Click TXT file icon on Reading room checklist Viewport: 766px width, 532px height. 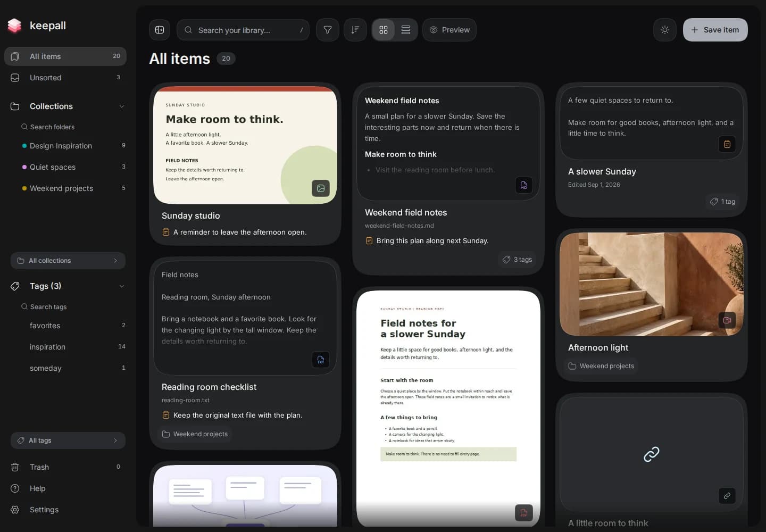point(321,360)
